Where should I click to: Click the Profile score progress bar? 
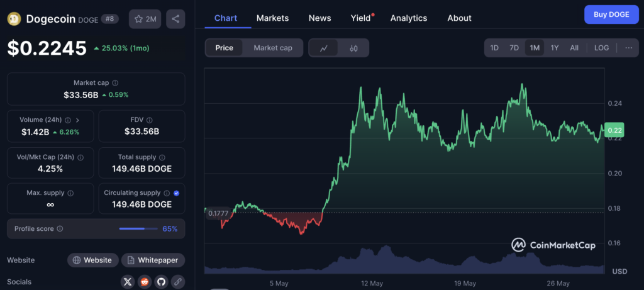(x=138, y=229)
